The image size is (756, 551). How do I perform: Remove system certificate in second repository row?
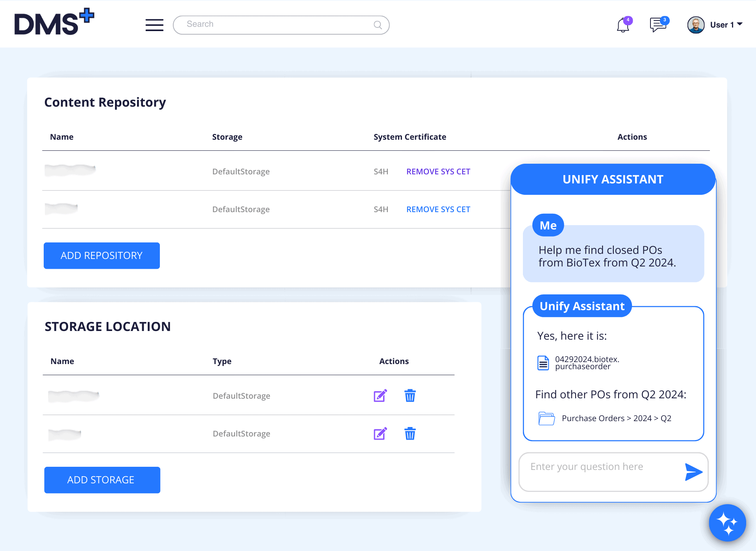coord(438,209)
